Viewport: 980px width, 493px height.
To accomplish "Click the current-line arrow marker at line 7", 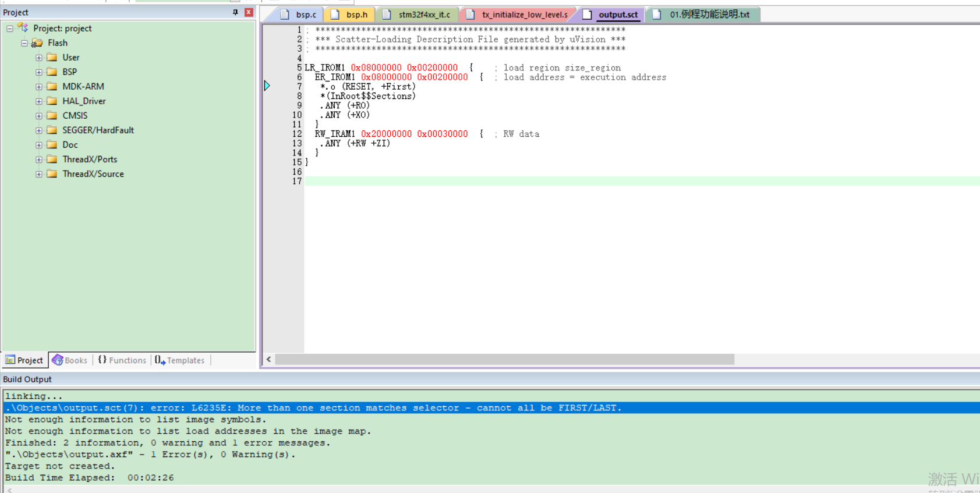I will click(x=267, y=86).
